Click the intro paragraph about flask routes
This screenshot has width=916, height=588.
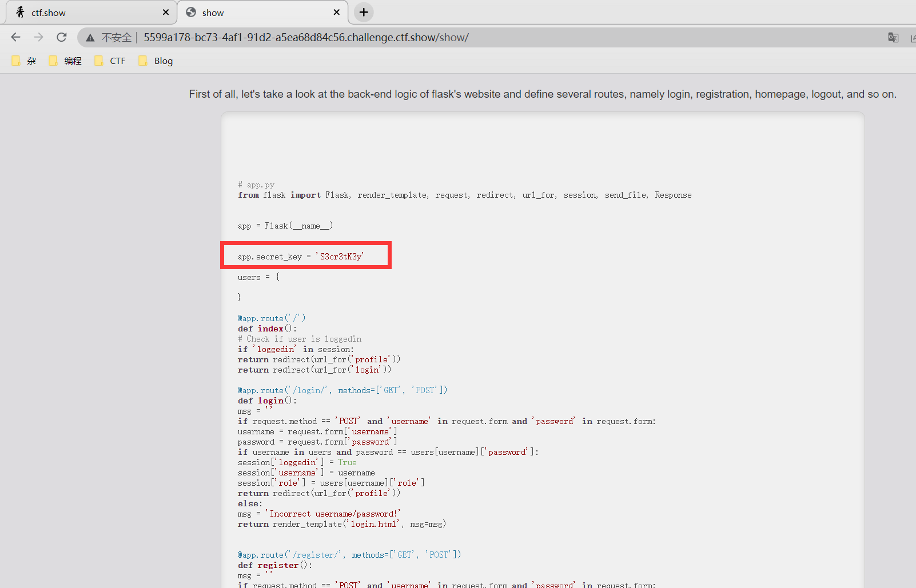(543, 94)
